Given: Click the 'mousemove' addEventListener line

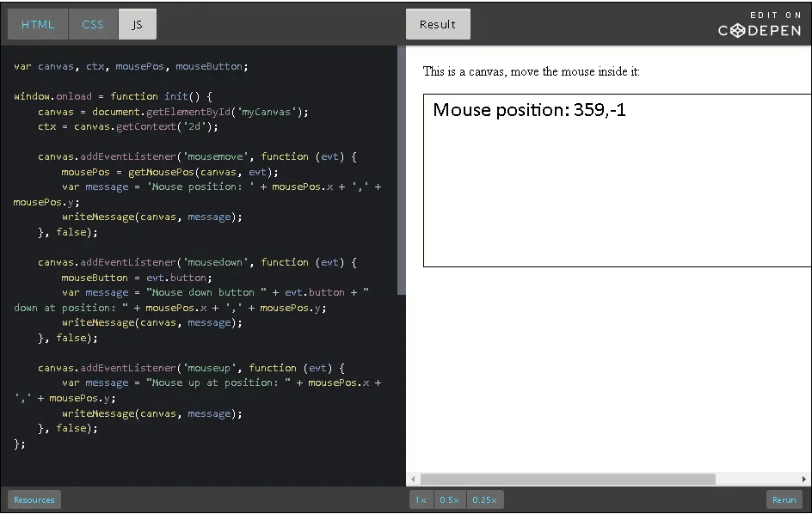Looking at the screenshot, I should (x=197, y=156).
